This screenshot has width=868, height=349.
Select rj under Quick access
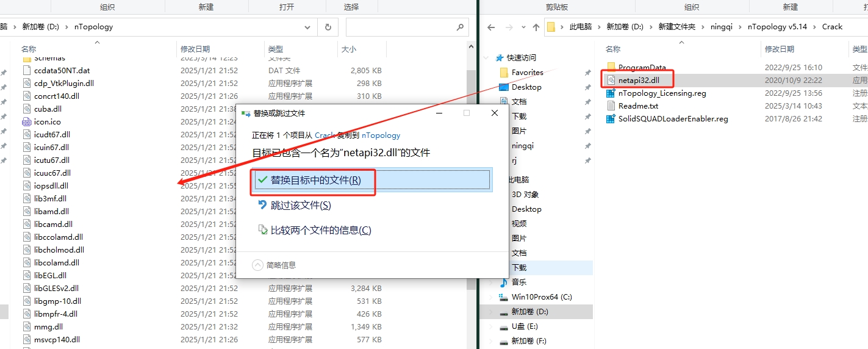[514, 160]
